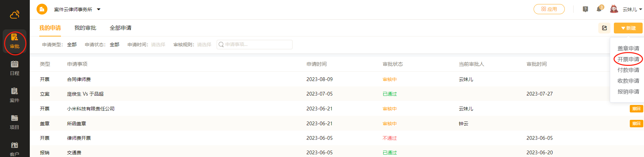
Task: Click the 新建 button
Action: coord(628,28)
